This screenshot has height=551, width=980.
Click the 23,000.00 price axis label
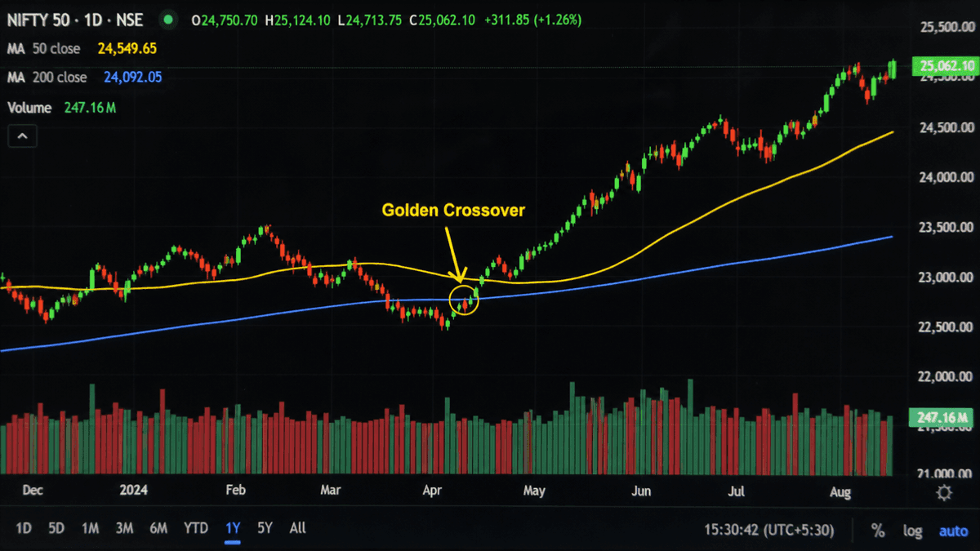[x=947, y=278]
